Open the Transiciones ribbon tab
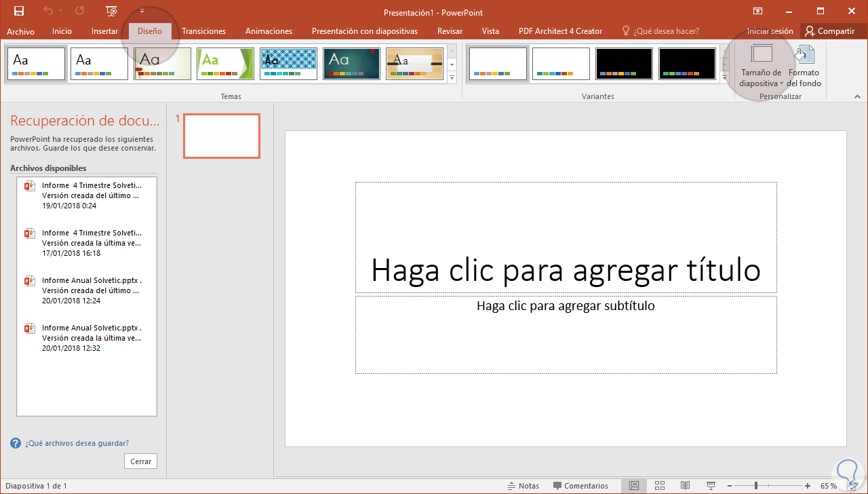Viewport: 868px width, 494px height. (203, 31)
